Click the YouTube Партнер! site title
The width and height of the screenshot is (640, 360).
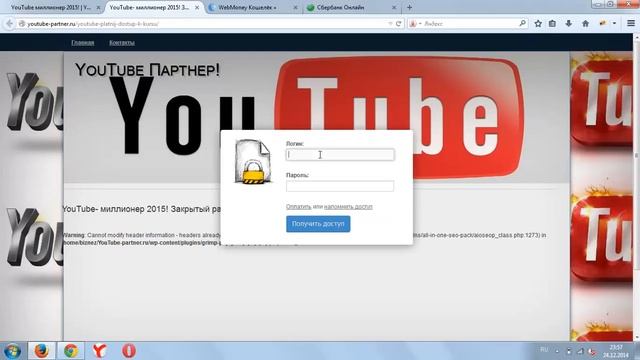pyautogui.click(x=147, y=70)
